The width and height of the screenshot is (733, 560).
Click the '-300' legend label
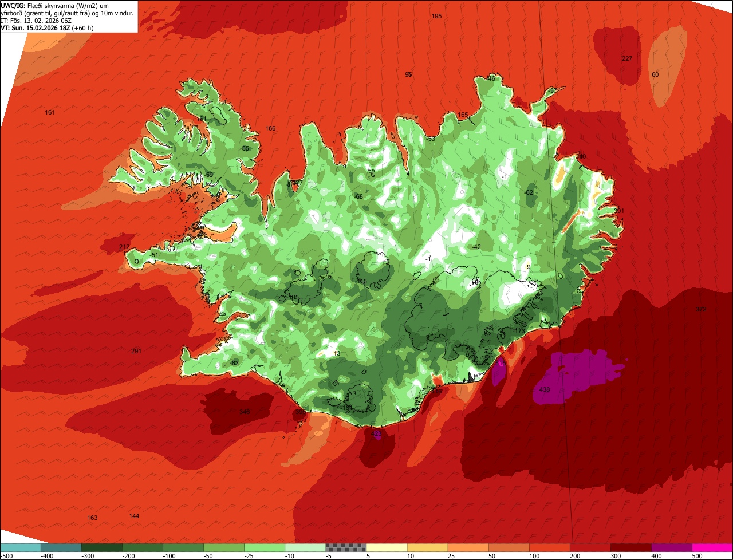click(x=87, y=556)
